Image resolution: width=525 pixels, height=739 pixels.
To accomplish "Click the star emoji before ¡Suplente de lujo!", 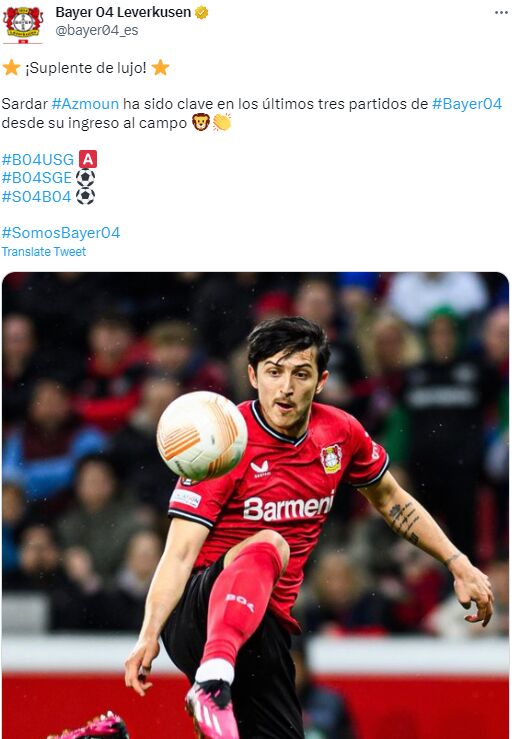I will tap(11, 67).
